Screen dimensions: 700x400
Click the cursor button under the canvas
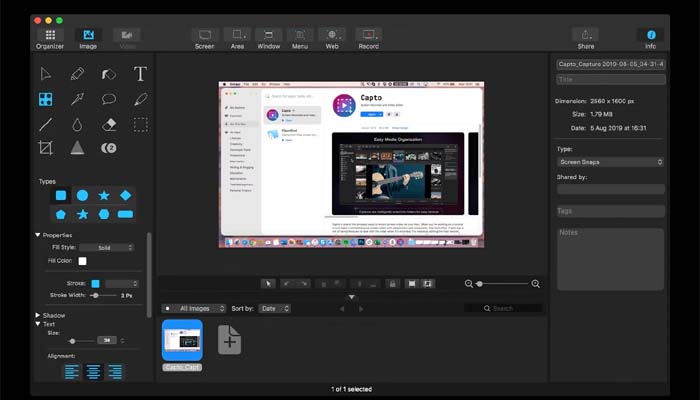268,283
